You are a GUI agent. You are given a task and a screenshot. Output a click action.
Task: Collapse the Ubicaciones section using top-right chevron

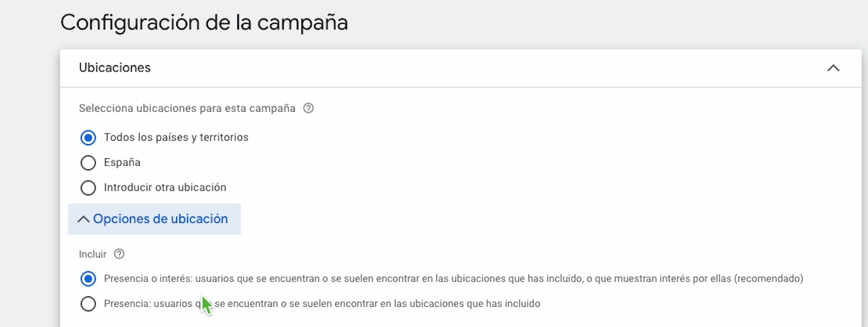point(833,68)
